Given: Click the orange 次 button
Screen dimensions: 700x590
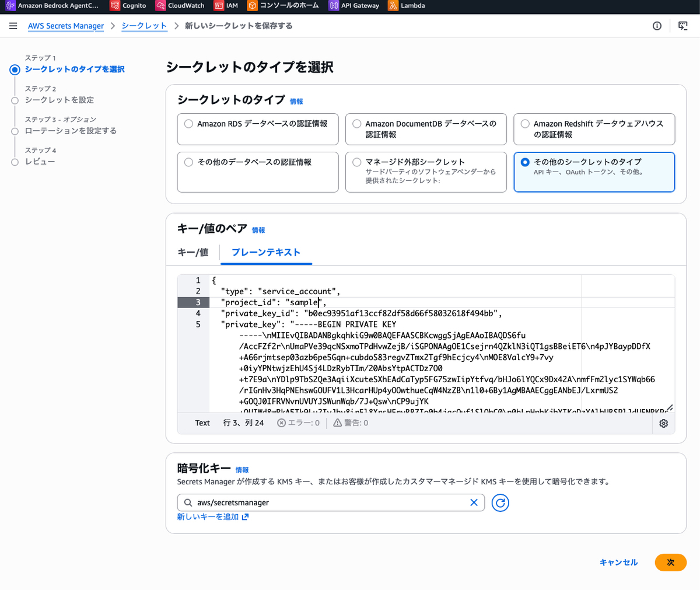Looking at the screenshot, I should pos(670,563).
